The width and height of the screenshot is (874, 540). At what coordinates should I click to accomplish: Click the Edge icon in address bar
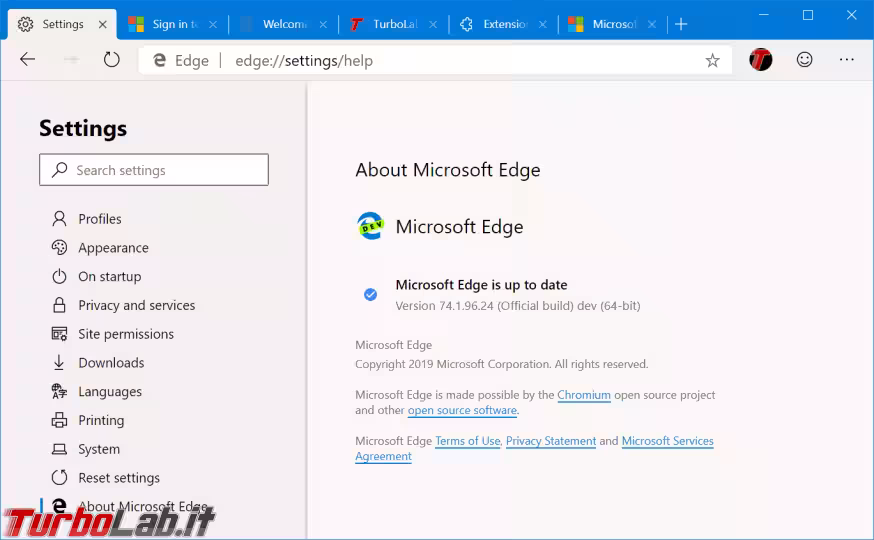[x=159, y=60]
